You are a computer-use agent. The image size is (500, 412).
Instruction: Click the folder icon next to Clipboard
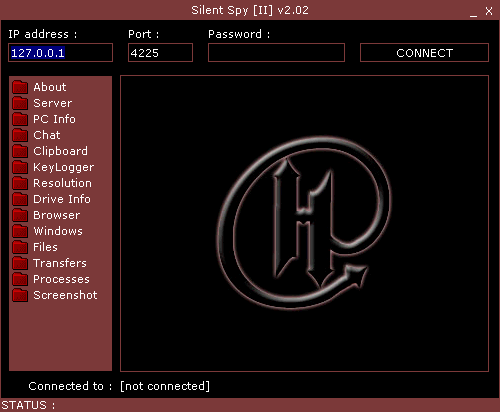(x=20, y=151)
